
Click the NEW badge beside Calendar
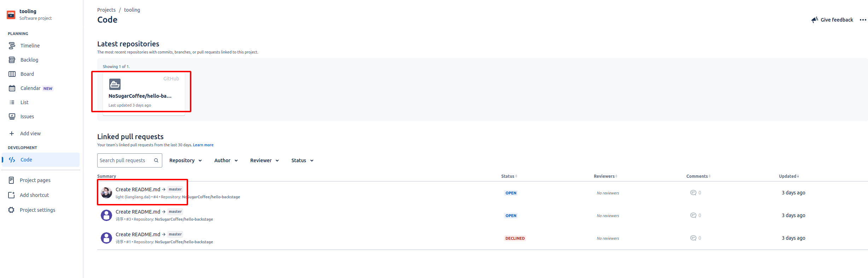[x=48, y=89]
